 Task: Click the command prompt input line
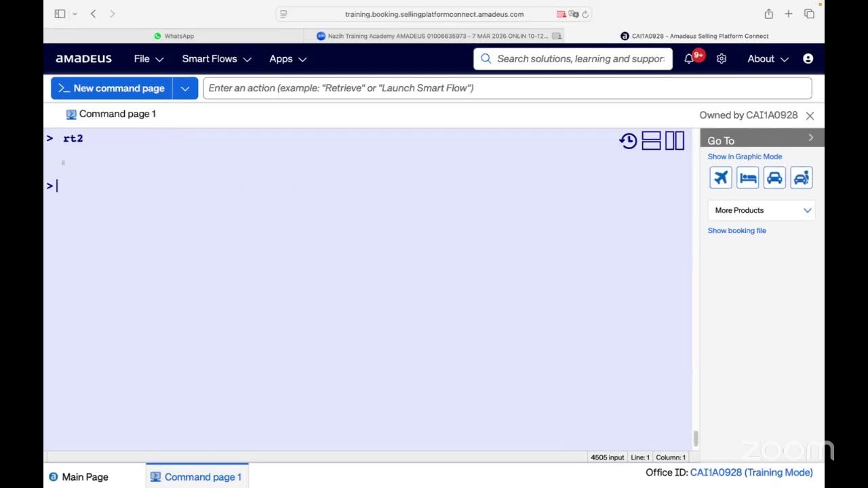pyautogui.click(x=366, y=186)
